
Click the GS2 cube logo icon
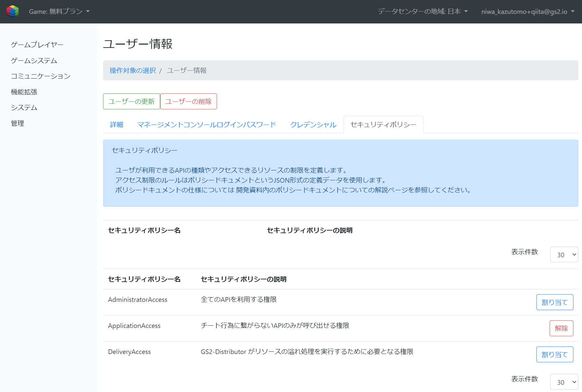pos(13,11)
